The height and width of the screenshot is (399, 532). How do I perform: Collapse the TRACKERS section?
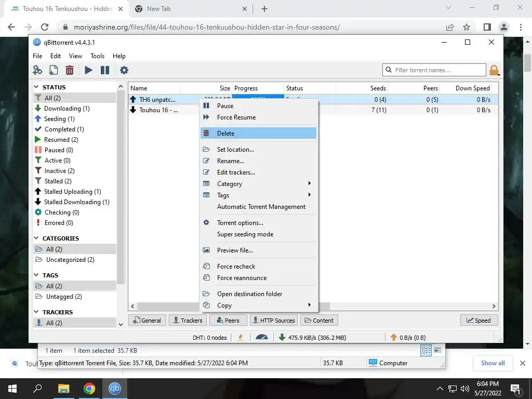37,312
